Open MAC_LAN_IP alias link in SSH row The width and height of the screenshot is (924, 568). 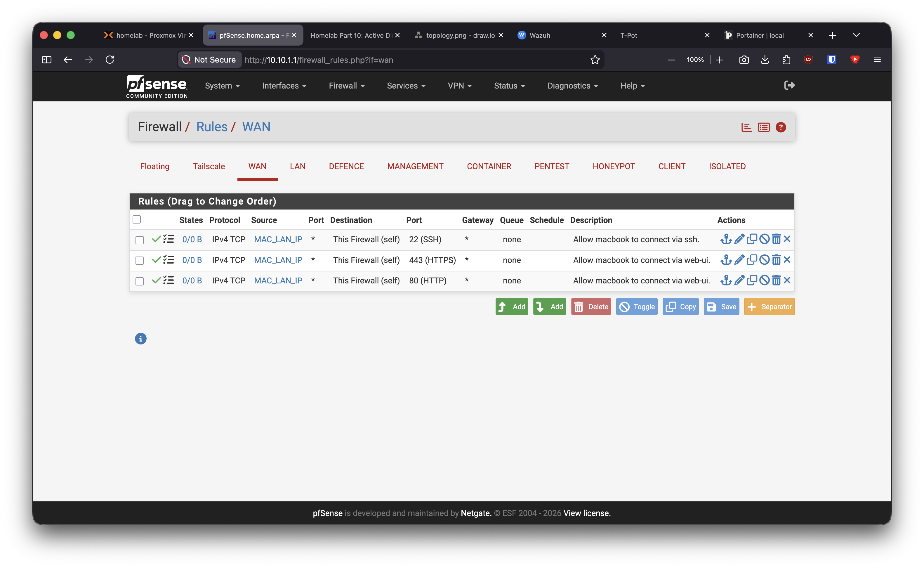pos(278,239)
